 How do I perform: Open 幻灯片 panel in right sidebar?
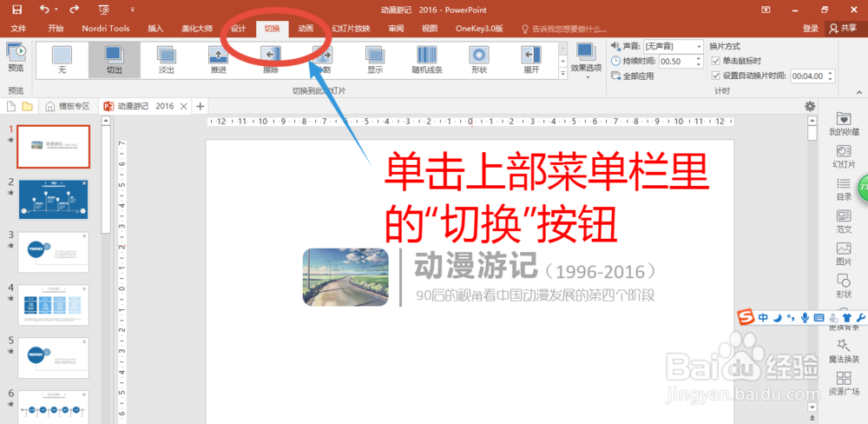pyautogui.click(x=844, y=156)
